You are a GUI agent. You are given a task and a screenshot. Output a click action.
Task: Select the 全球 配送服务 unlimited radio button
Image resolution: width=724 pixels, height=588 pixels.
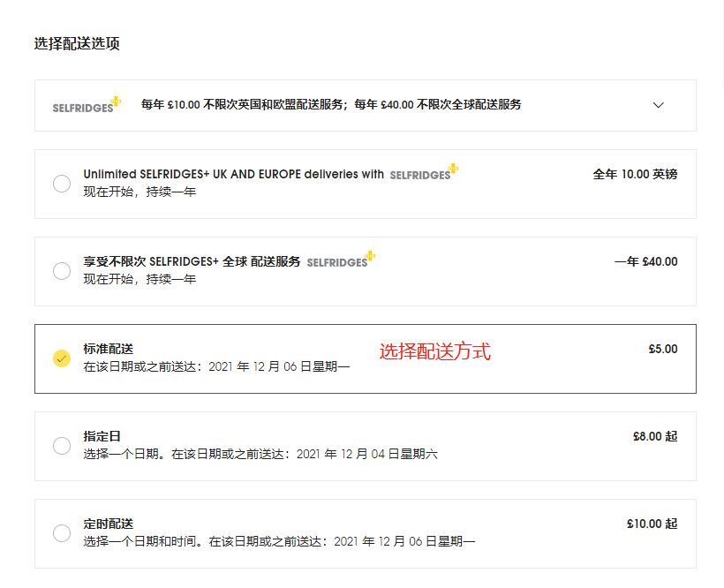62,271
